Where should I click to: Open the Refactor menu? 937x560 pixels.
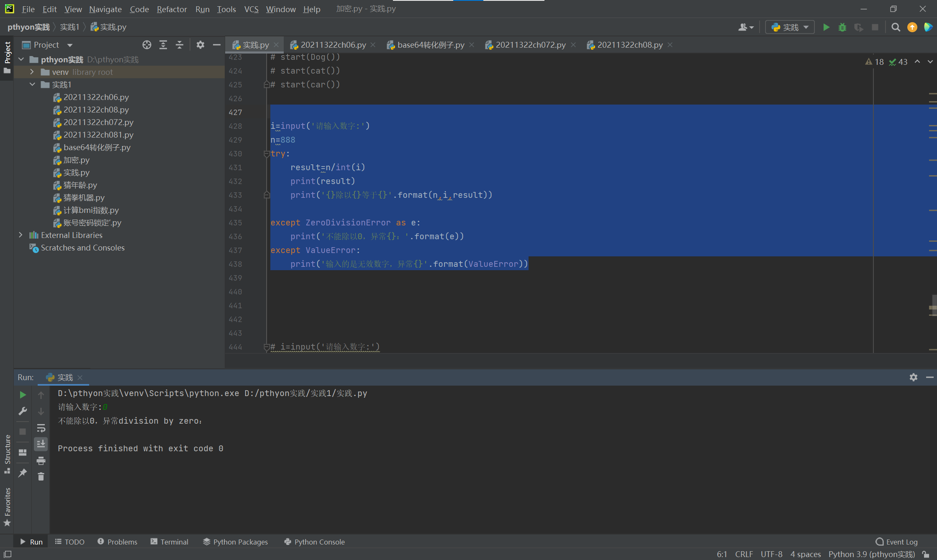172,9
